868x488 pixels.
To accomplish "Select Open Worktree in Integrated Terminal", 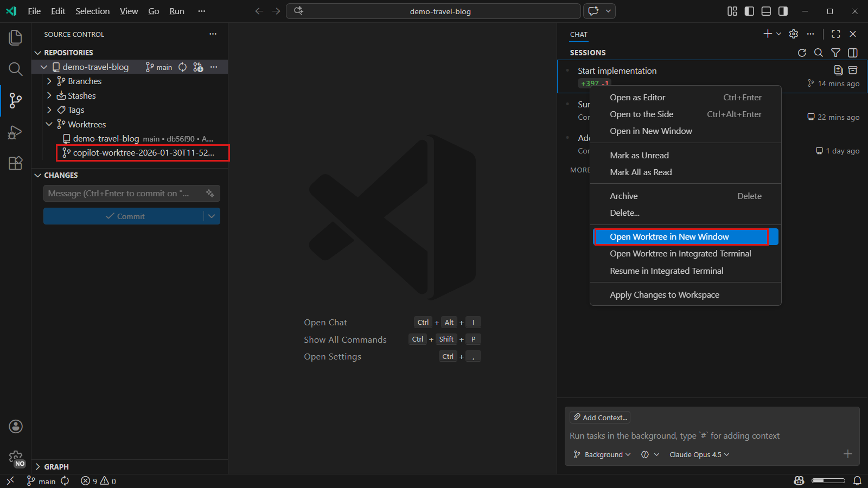I will (x=681, y=253).
